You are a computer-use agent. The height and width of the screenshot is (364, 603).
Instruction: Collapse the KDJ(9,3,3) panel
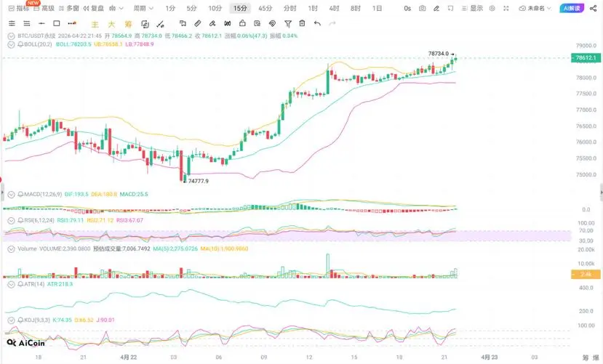click(x=11, y=320)
